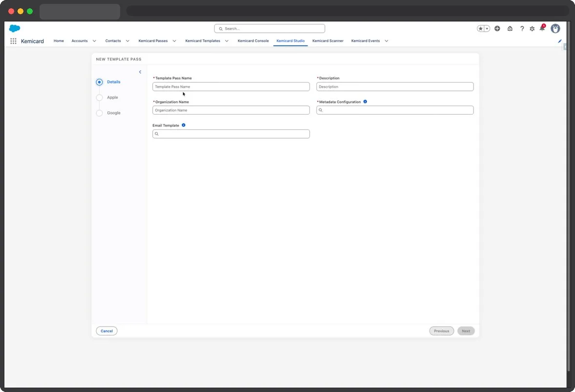
Task: Click the Metadata Configuration lookup field
Action: tap(395, 110)
